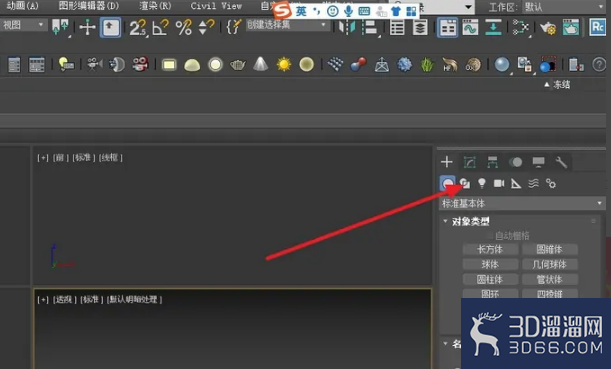Image resolution: width=611 pixels, height=369 pixels.
Task: Open the Curve Editor
Action: click(x=470, y=28)
